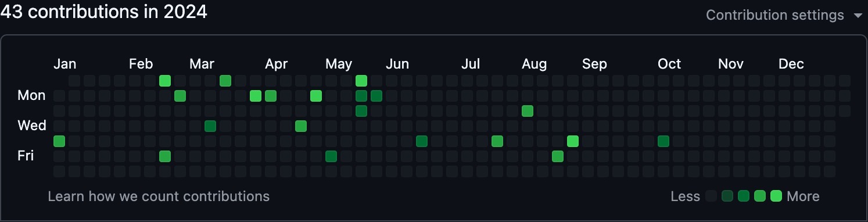868x222 pixels.
Task: Click the More legend label
Action: [x=804, y=196]
